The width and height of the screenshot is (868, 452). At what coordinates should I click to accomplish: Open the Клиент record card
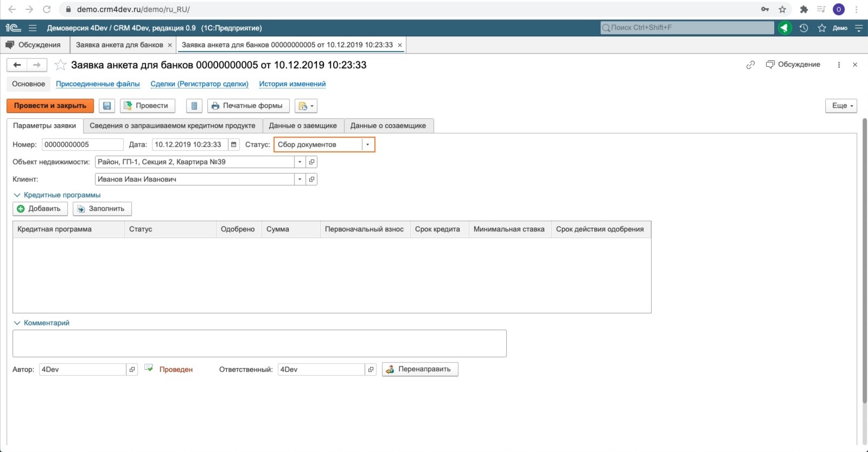(x=311, y=179)
